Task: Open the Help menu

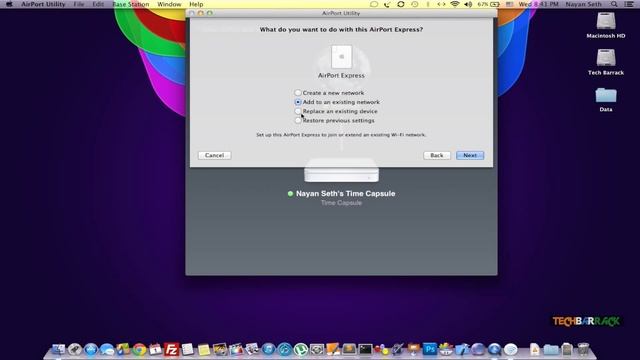Action: 196,4
